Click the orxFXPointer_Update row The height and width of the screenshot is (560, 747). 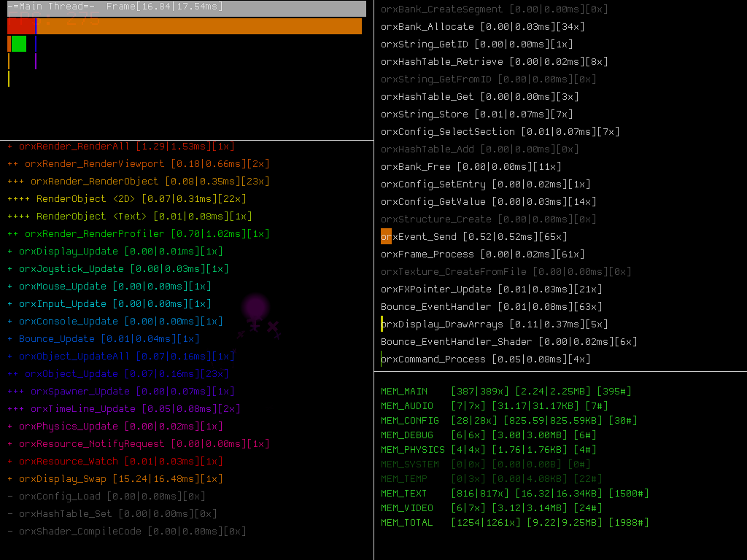tap(492, 289)
